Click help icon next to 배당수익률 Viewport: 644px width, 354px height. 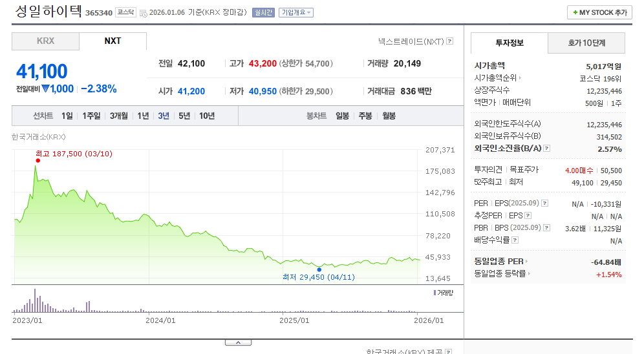tap(515, 240)
